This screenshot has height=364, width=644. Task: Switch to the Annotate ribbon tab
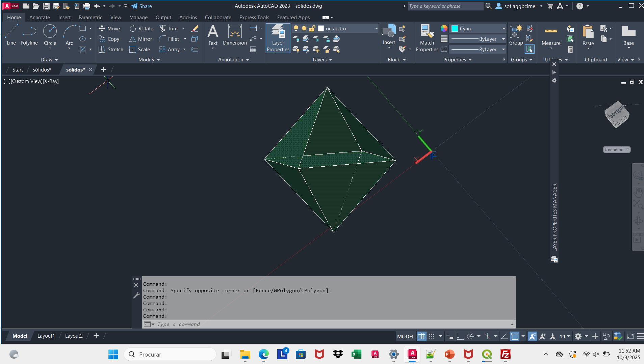pos(40,18)
